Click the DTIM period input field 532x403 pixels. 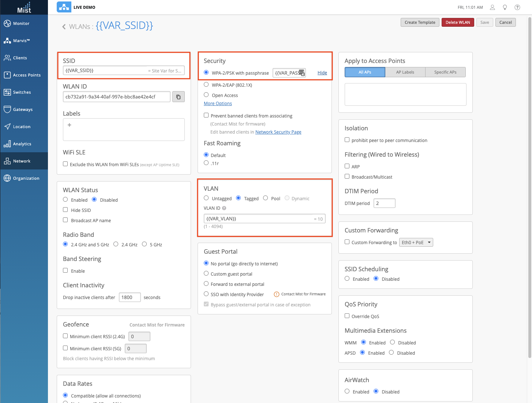tap(384, 203)
